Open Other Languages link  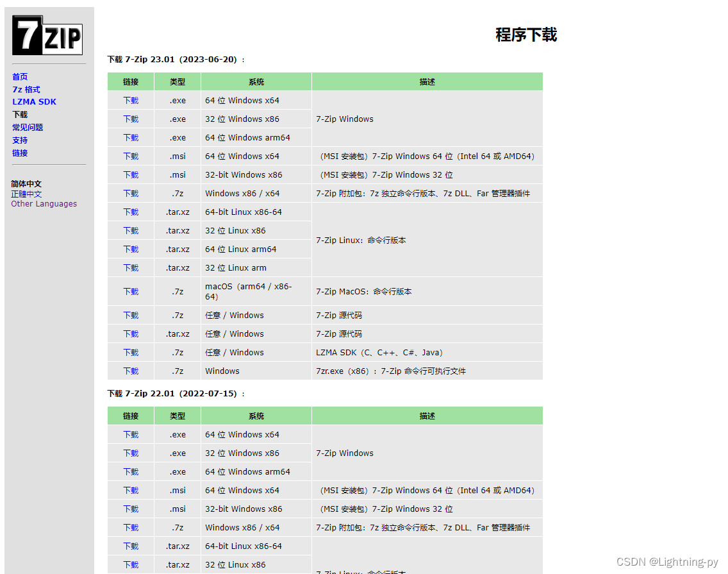point(44,203)
